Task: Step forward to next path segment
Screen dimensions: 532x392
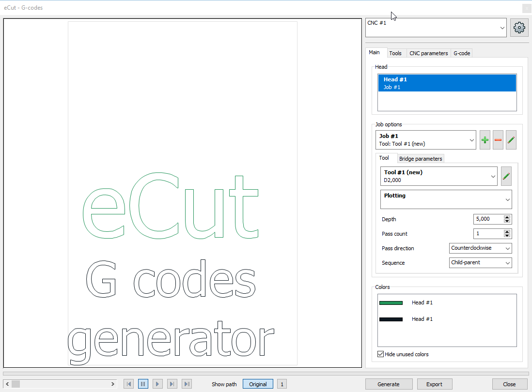Action: coord(172,384)
